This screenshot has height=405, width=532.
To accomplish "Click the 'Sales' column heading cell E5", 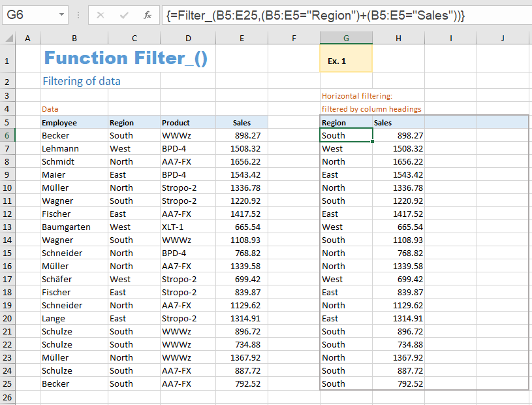I will tap(242, 122).
